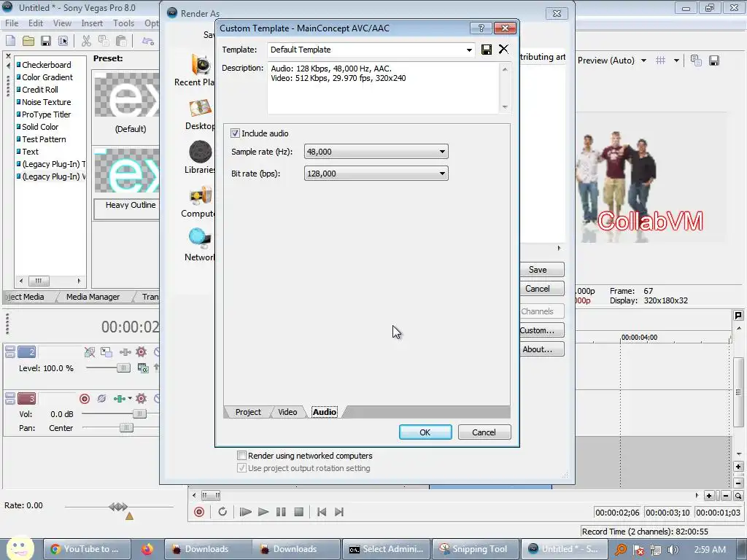The image size is (747, 560).
Task: Open Firefox from the taskbar
Action: pyautogui.click(x=147, y=549)
